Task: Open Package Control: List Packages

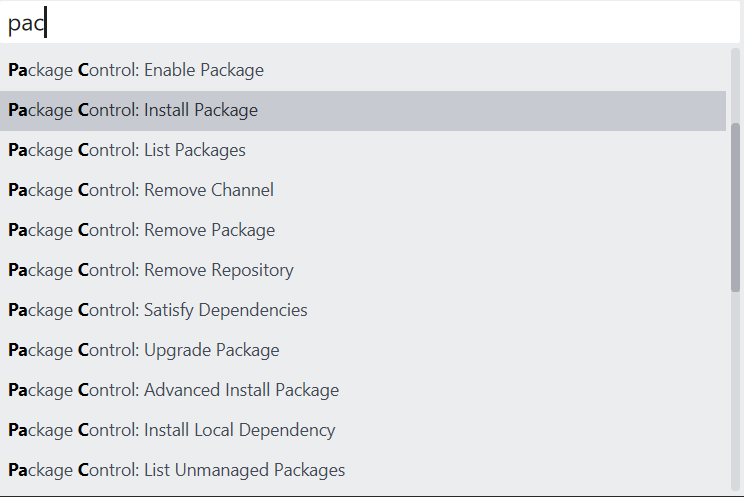Action: coord(127,151)
